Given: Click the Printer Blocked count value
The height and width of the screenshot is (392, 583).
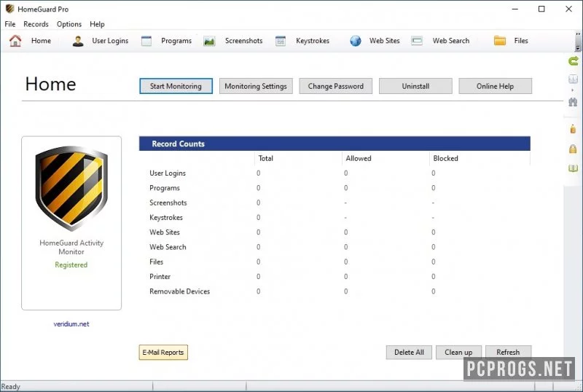Looking at the screenshot, I should [x=433, y=277].
